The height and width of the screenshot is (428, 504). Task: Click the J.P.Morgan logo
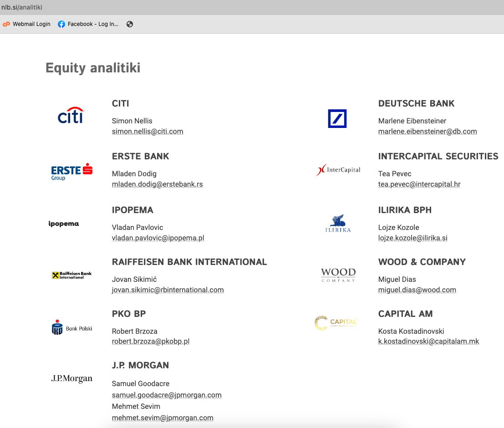[71, 378]
